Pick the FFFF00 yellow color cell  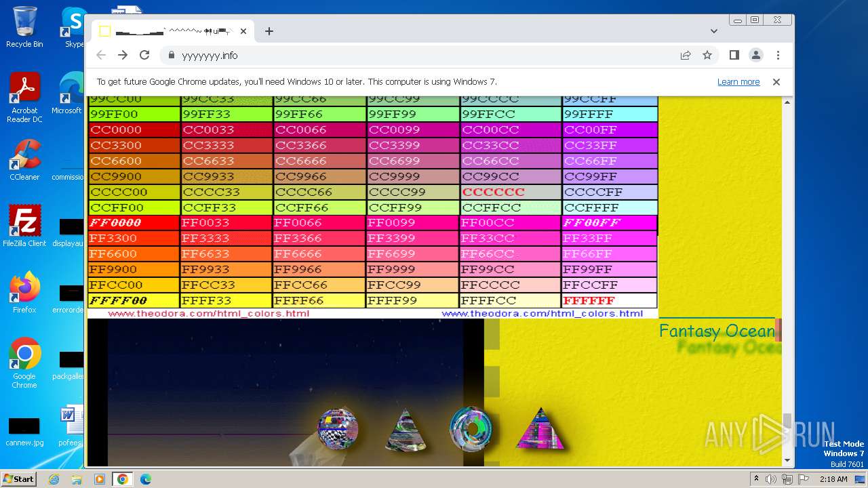(x=134, y=300)
